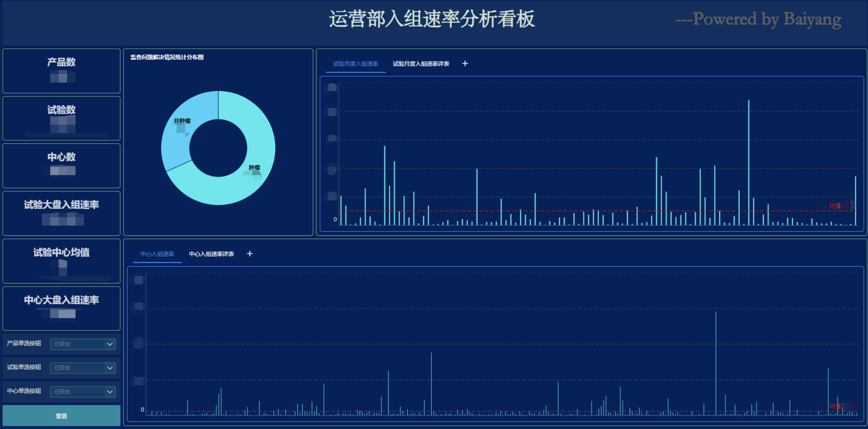Viewport: 868px width, 429px height.
Task: Click the 产品数 KPI card
Action: (61, 71)
